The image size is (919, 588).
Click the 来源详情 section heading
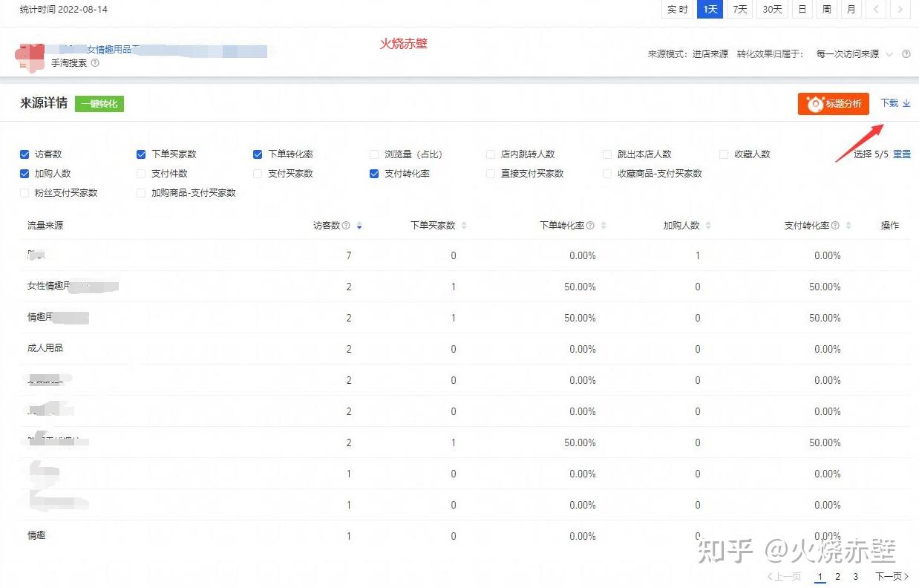[44, 104]
